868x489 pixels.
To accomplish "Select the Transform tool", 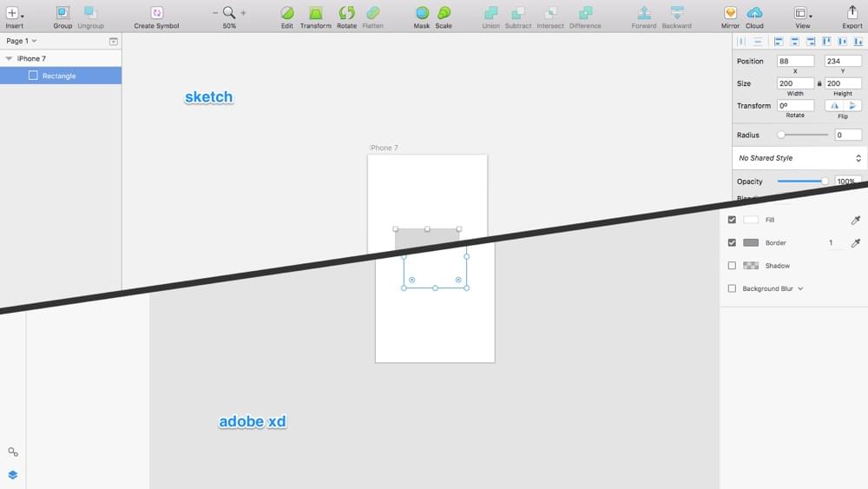I will coord(316,13).
